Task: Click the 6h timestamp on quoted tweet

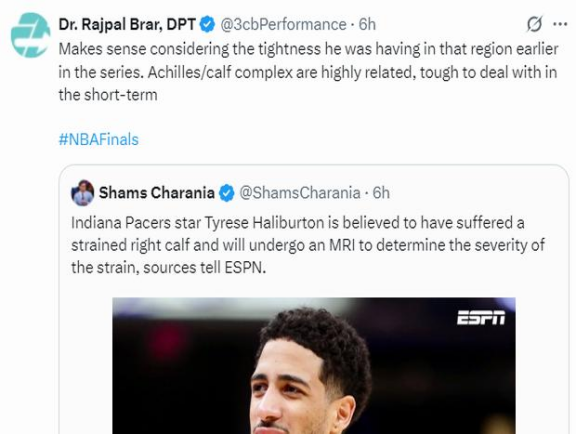Action: click(x=381, y=193)
